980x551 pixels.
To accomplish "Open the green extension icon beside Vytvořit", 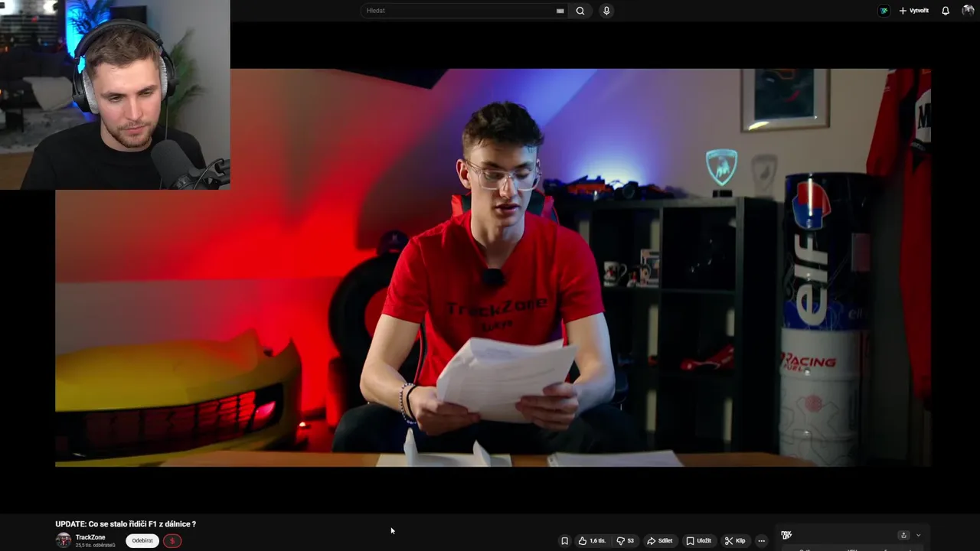I will tap(884, 11).
